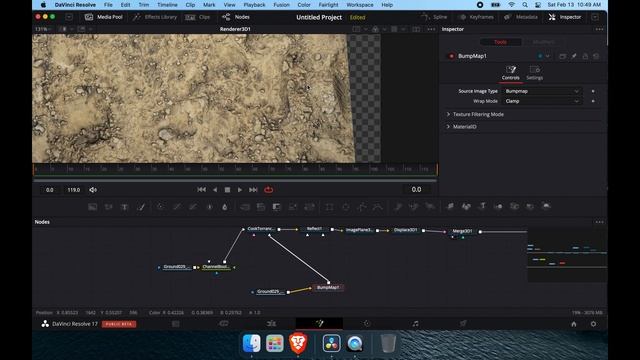Open the File menu
The height and width of the screenshot is (360, 640).
[x=108, y=5]
